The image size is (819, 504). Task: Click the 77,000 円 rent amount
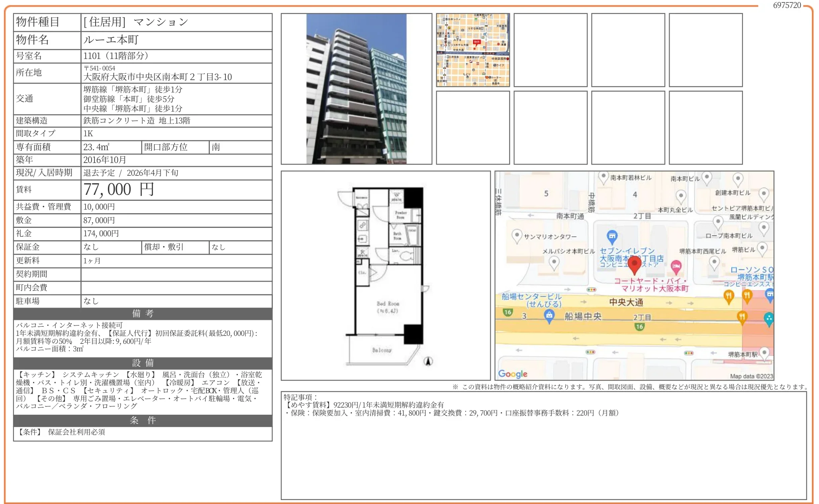(x=118, y=190)
